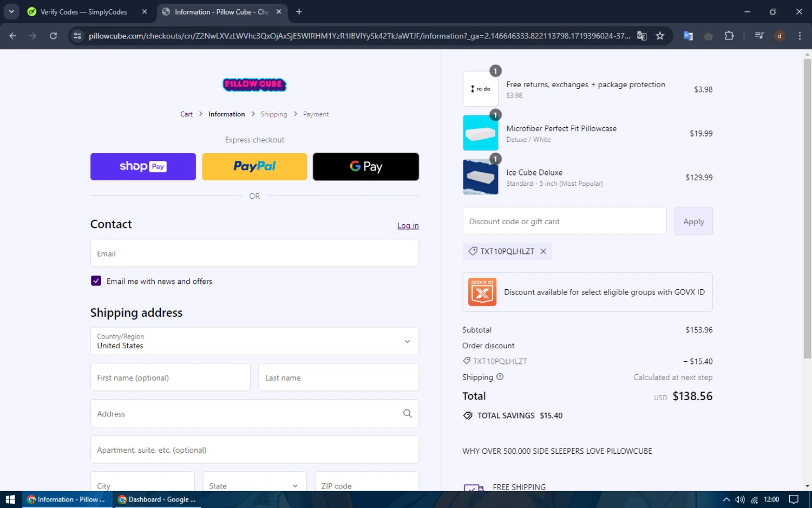
Task: Click the Microfiber Perfect Fit Pillowcase thumbnail
Action: tap(480, 133)
